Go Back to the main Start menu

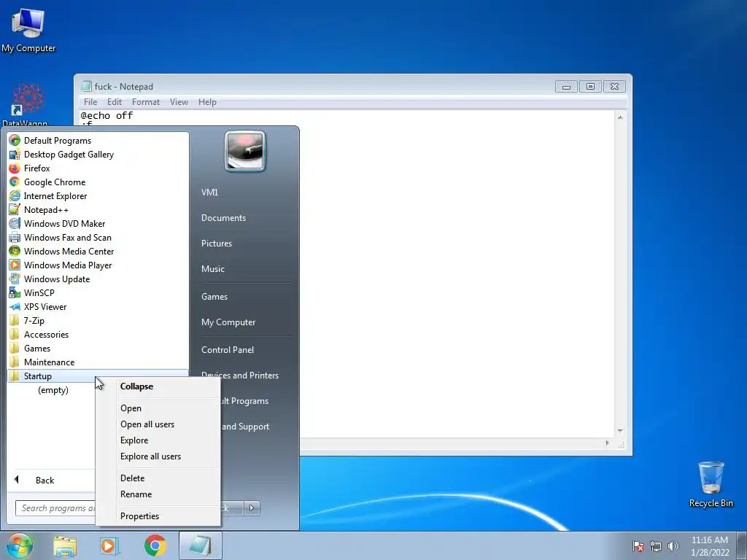[52, 480]
